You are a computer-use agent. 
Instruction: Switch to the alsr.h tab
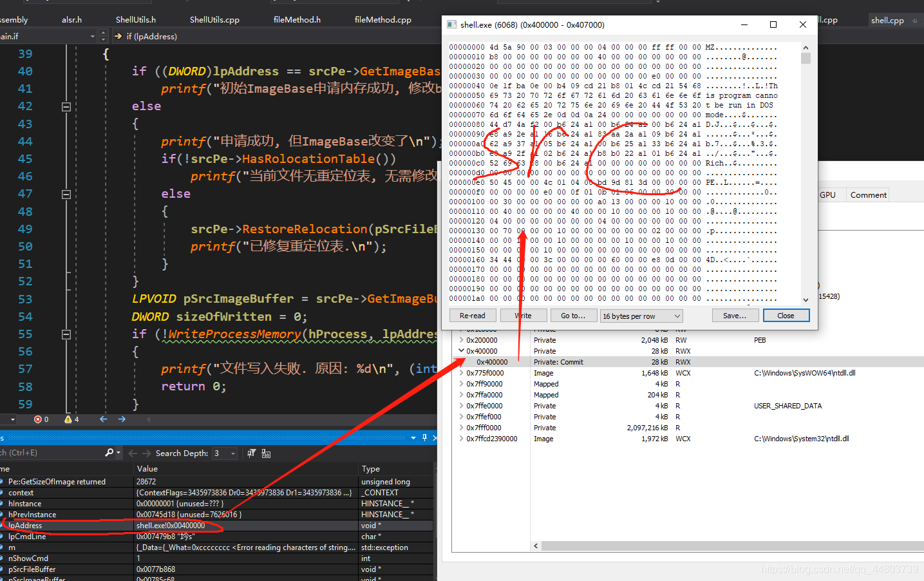point(71,20)
